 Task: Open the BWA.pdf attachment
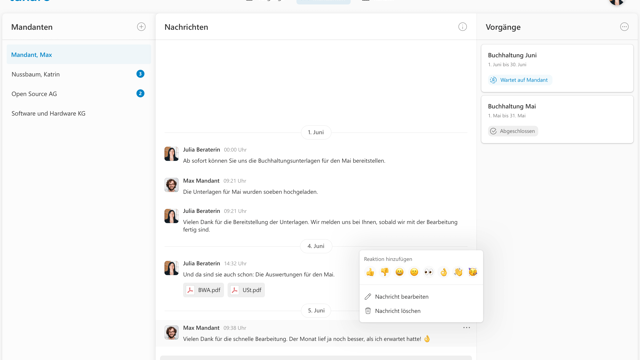pyautogui.click(x=203, y=290)
